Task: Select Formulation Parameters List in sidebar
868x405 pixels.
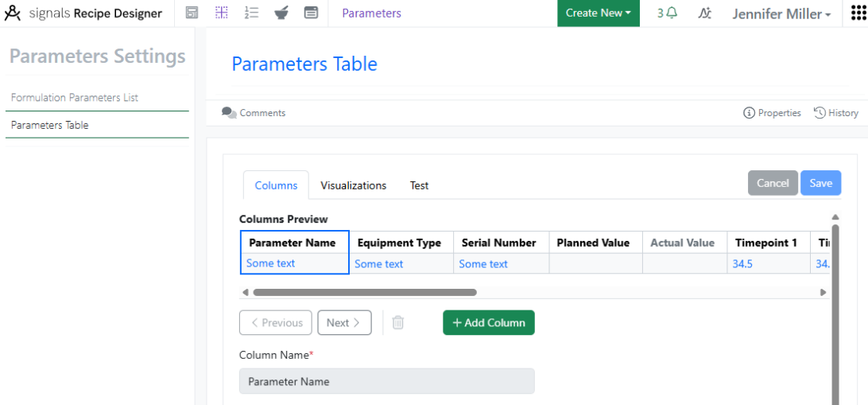Action: (x=75, y=98)
